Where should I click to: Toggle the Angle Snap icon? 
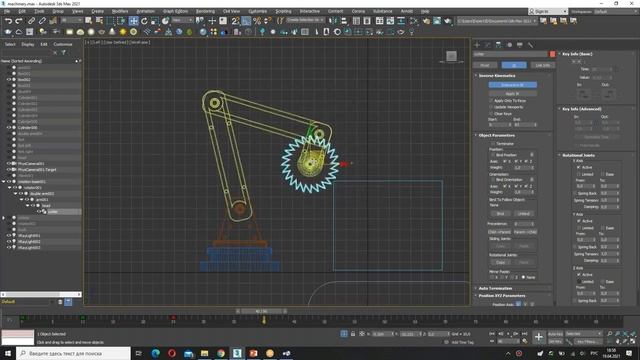pyautogui.click(x=246, y=20)
